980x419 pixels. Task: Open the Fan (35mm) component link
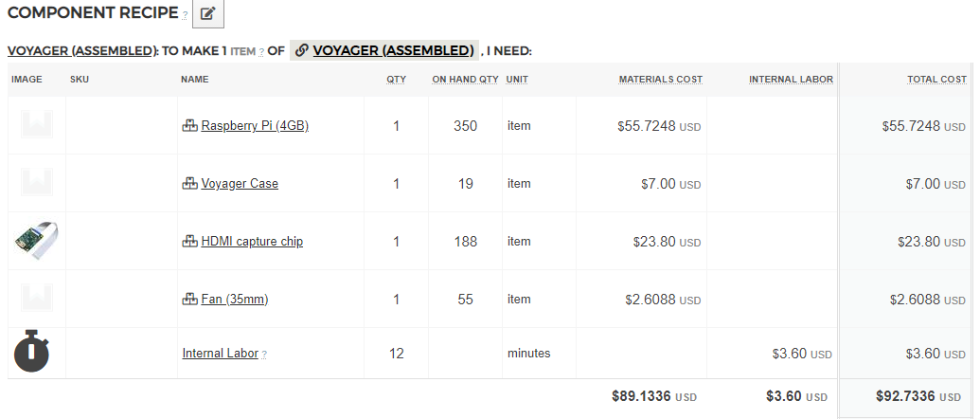[x=235, y=300]
